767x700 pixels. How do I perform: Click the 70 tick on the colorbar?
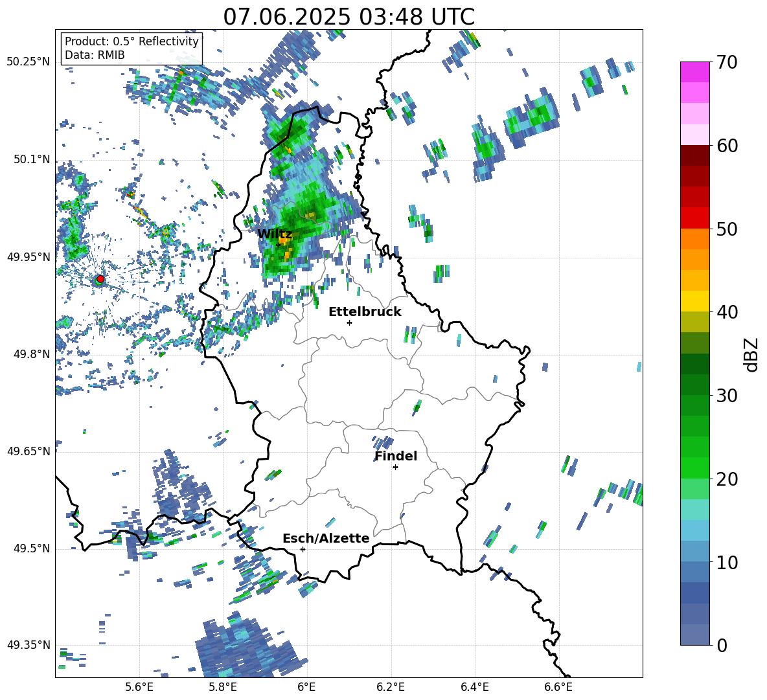pyautogui.click(x=726, y=62)
